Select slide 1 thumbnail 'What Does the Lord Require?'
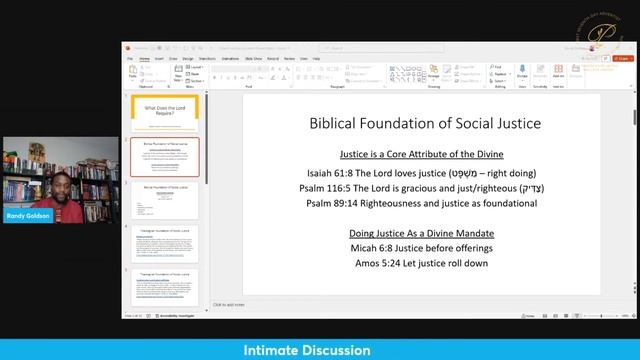 pyautogui.click(x=165, y=113)
